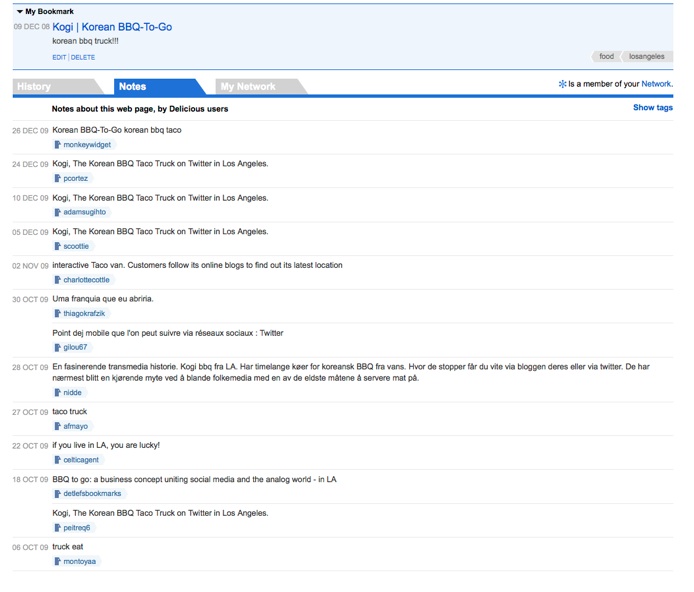Open the Kogi | Korean BBQ-To-Go bookmark link

pos(112,27)
